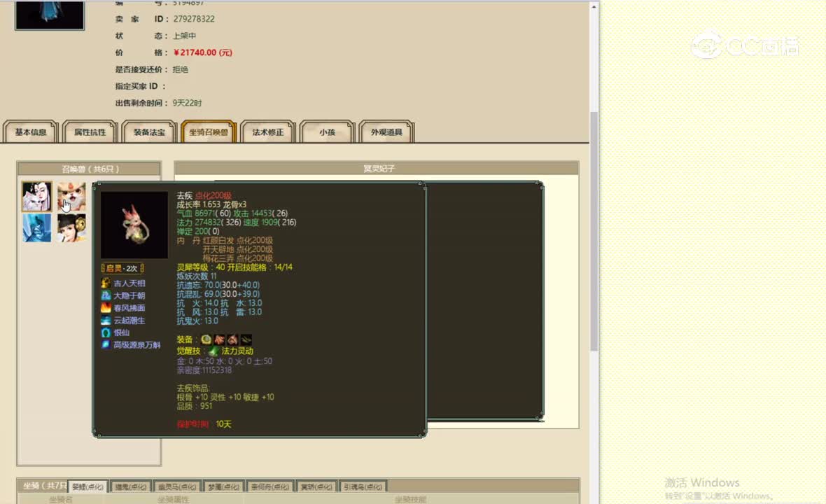
Task: Select the fox-faced summon portrait
Action: 71,197
